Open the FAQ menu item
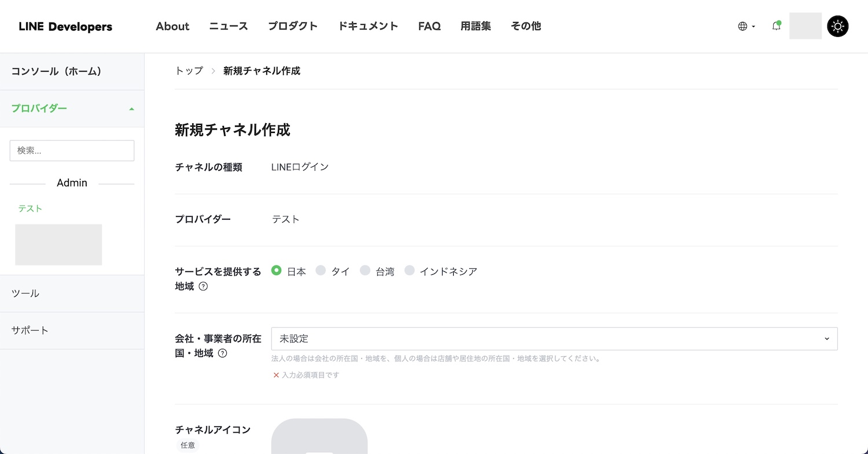Viewport: 868px width, 454px height. point(429,26)
